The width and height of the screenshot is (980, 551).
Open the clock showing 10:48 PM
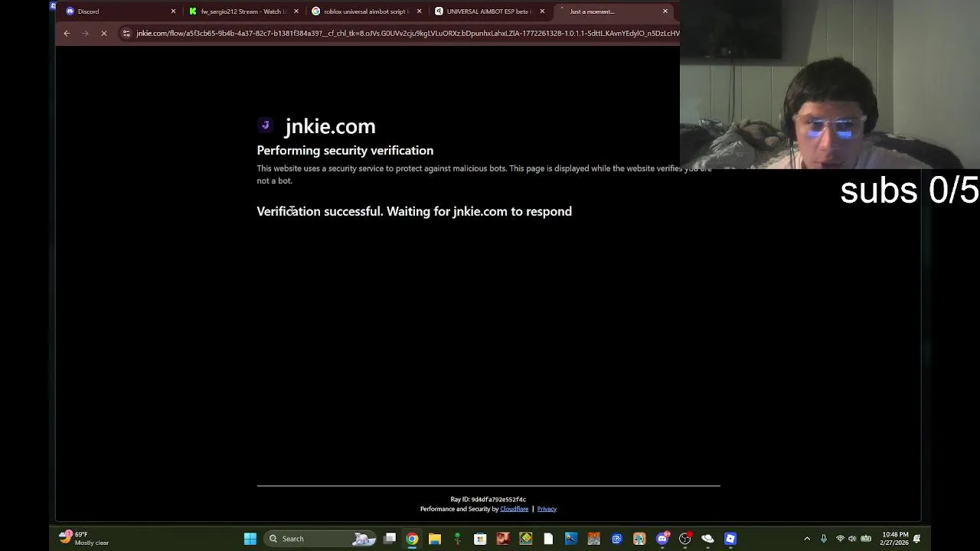[x=894, y=539]
